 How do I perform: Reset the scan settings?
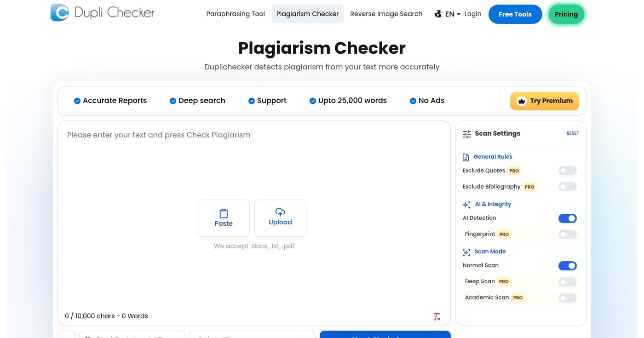[x=572, y=133]
